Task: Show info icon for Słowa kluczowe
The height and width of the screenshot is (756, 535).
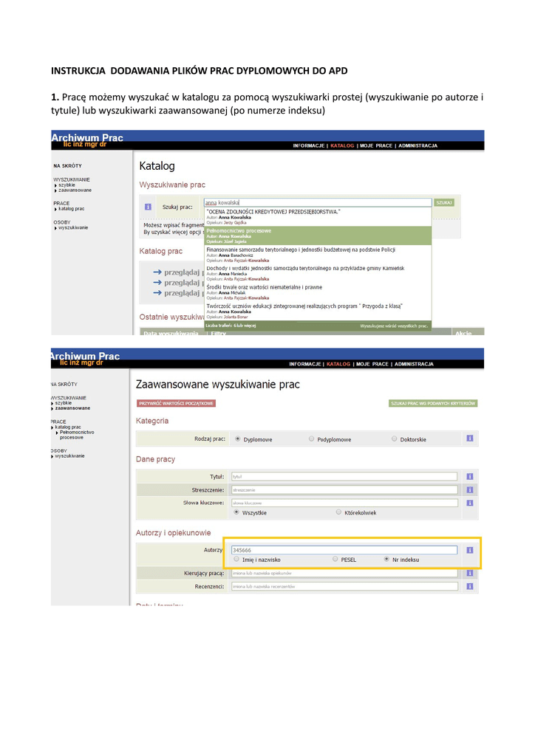Action: tap(469, 503)
